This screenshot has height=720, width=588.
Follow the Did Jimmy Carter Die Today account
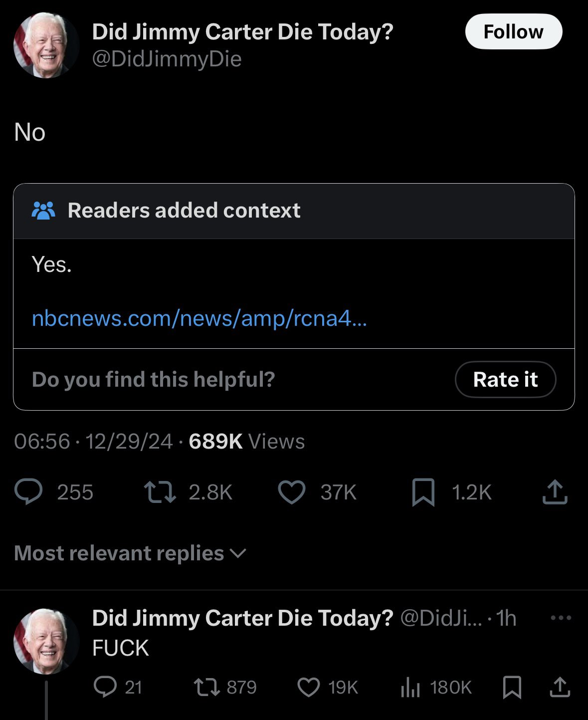pos(513,32)
